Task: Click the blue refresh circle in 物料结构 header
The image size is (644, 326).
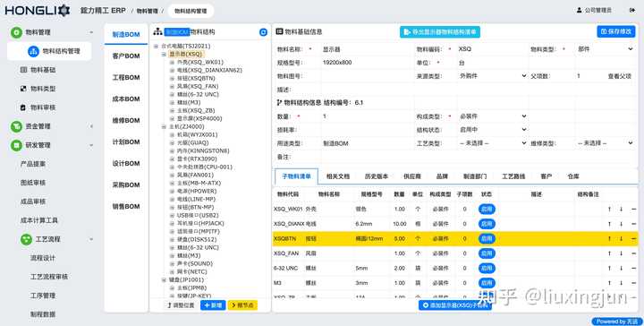Action: 263,32
